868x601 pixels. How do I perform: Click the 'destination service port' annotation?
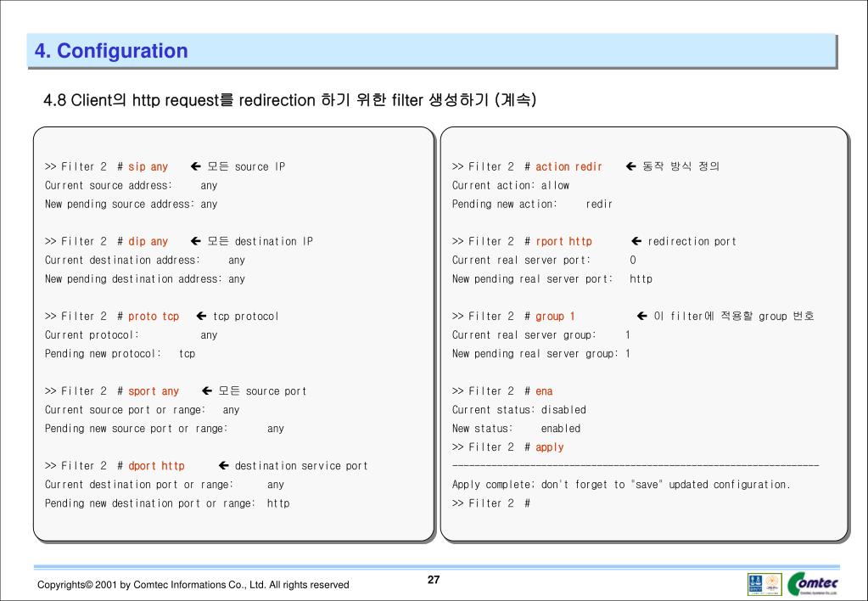pyautogui.click(x=301, y=466)
